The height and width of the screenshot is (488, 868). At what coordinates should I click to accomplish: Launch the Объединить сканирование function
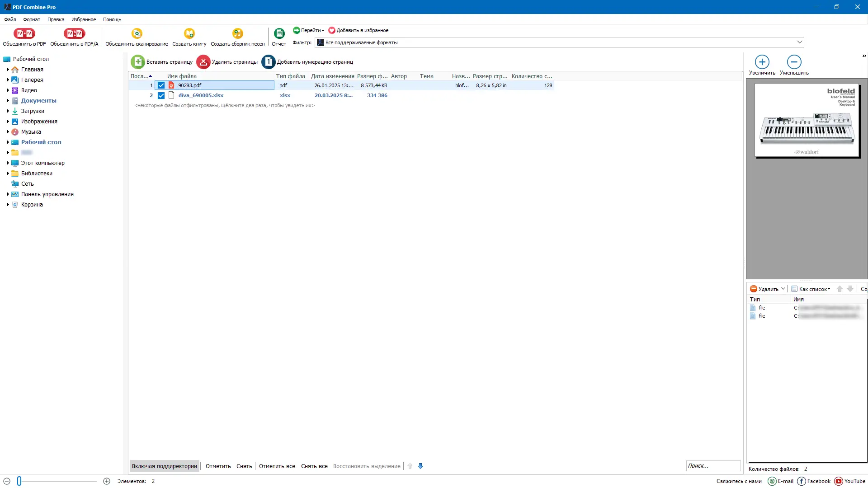136,37
